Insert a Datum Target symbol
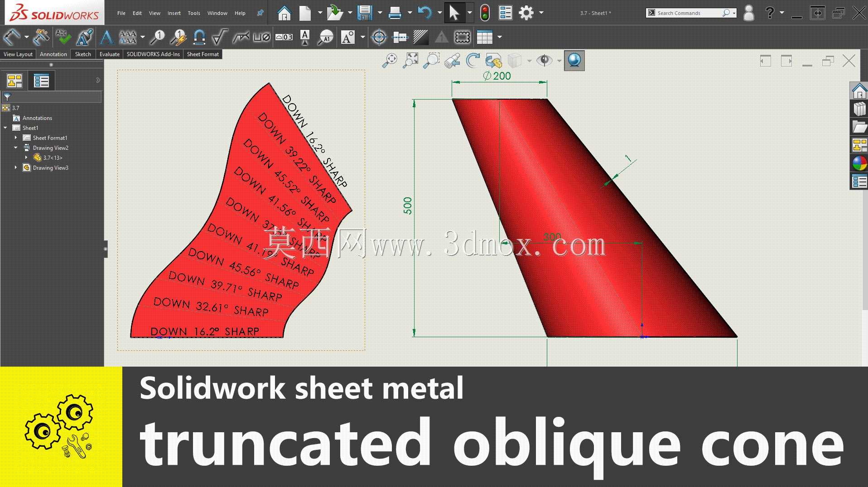 tap(326, 37)
